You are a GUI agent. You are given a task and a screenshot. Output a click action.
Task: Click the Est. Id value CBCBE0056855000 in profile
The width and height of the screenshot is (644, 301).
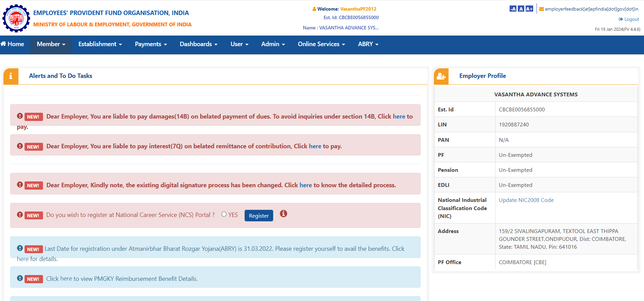tap(522, 110)
